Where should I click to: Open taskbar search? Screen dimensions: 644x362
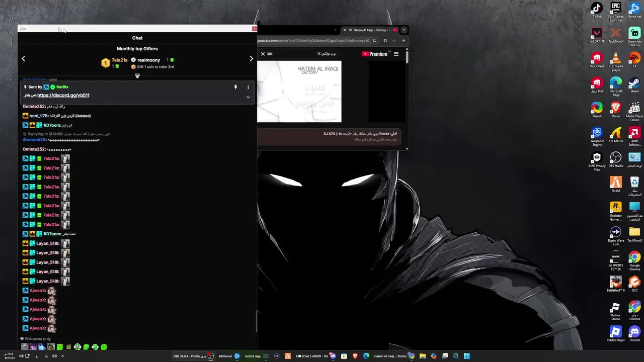(x=455, y=356)
